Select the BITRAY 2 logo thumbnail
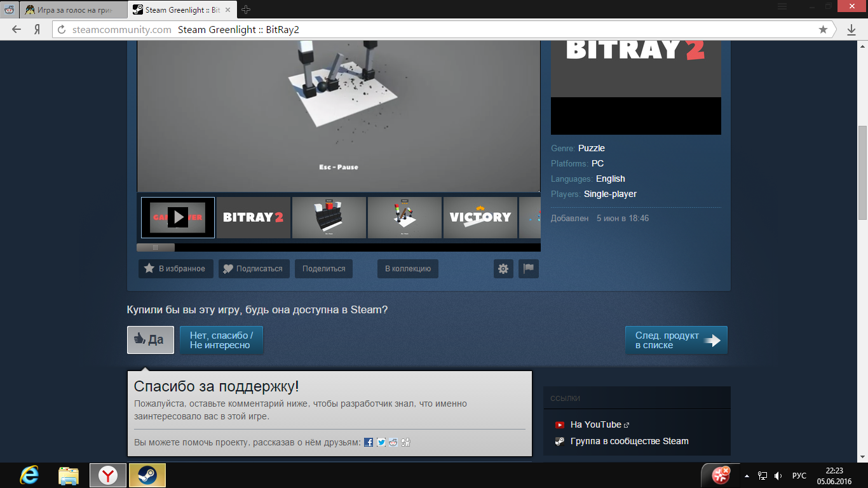The image size is (868, 488). click(253, 217)
